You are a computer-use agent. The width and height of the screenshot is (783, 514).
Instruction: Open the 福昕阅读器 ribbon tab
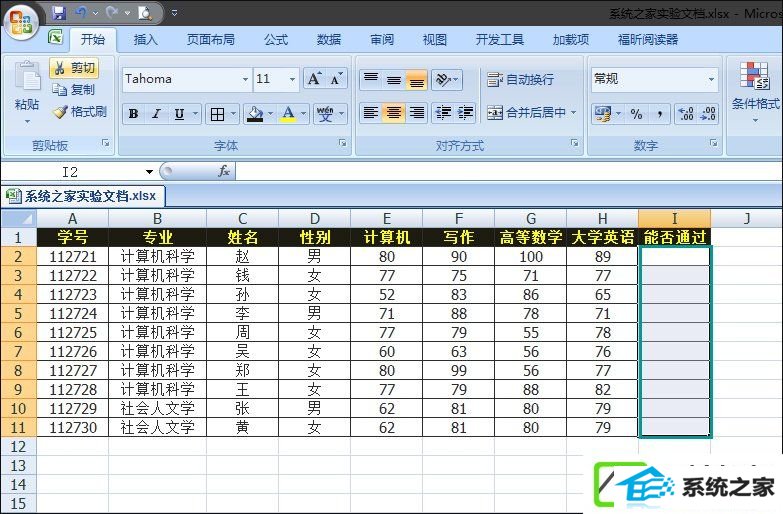pyautogui.click(x=648, y=39)
